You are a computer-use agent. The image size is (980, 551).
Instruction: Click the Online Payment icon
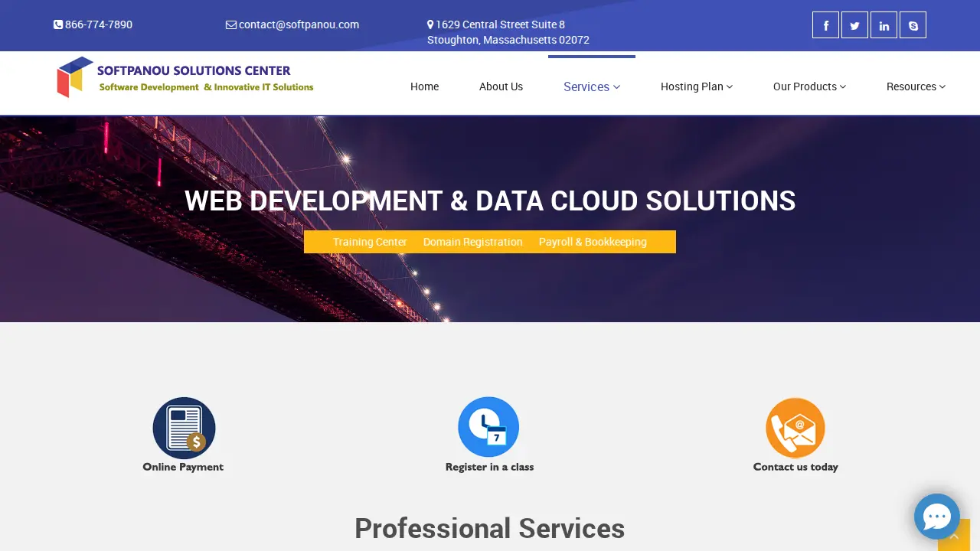[184, 435]
